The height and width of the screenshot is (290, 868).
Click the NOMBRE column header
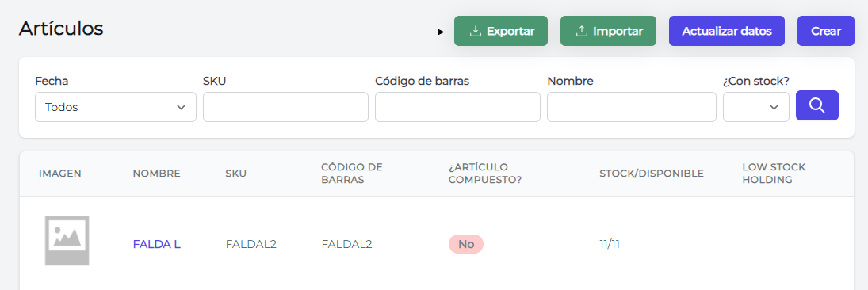[157, 174]
